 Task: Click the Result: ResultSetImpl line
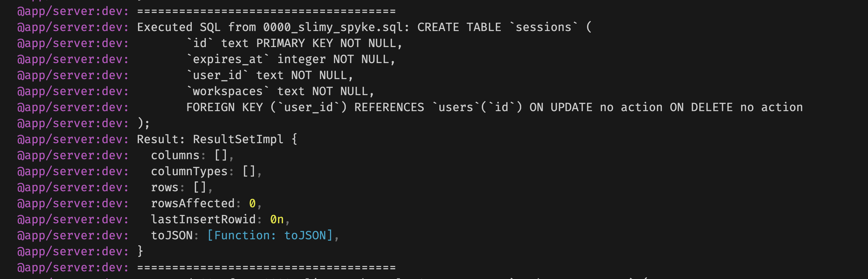pyautogui.click(x=217, y=139)
